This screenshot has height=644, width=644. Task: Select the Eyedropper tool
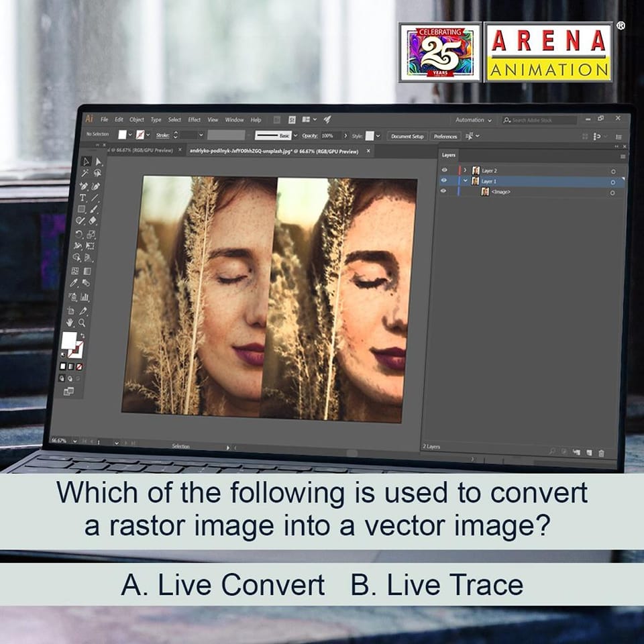74,282
